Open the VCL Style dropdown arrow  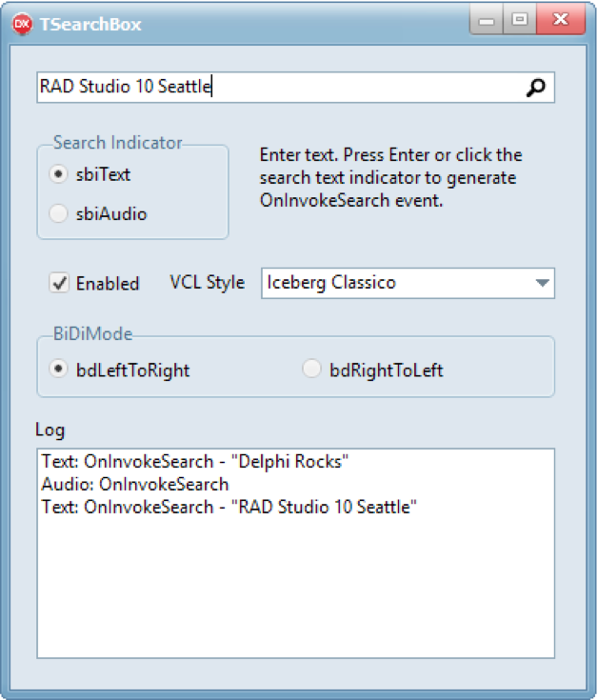[542, 283]
